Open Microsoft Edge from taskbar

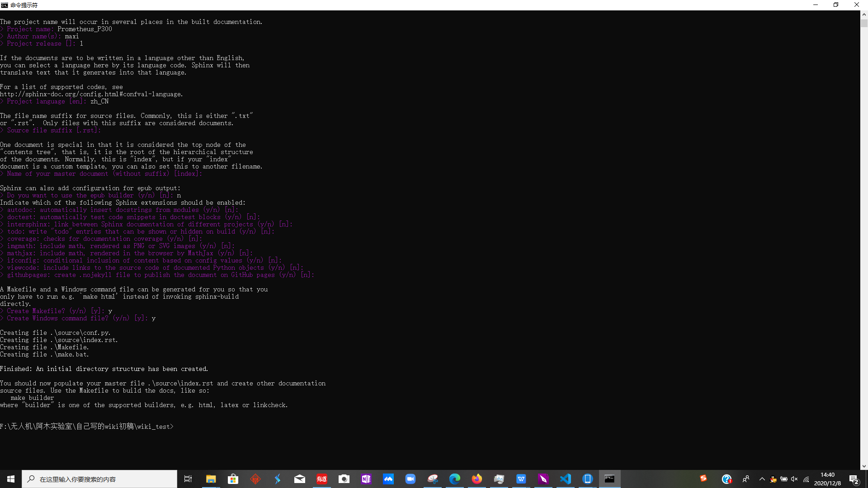pyautogui.click(x=454, y=479)
